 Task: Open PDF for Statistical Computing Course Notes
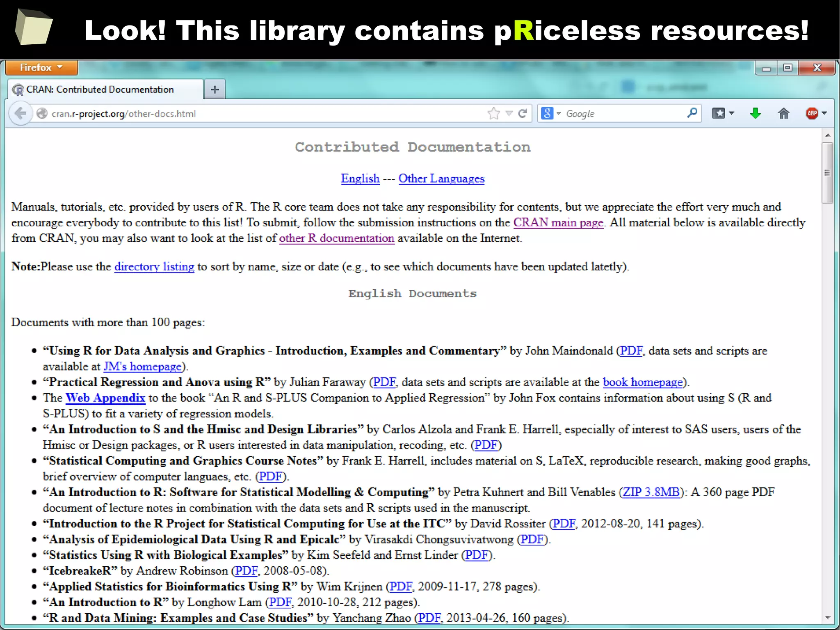pyautogui.click(x=271, y=477)
